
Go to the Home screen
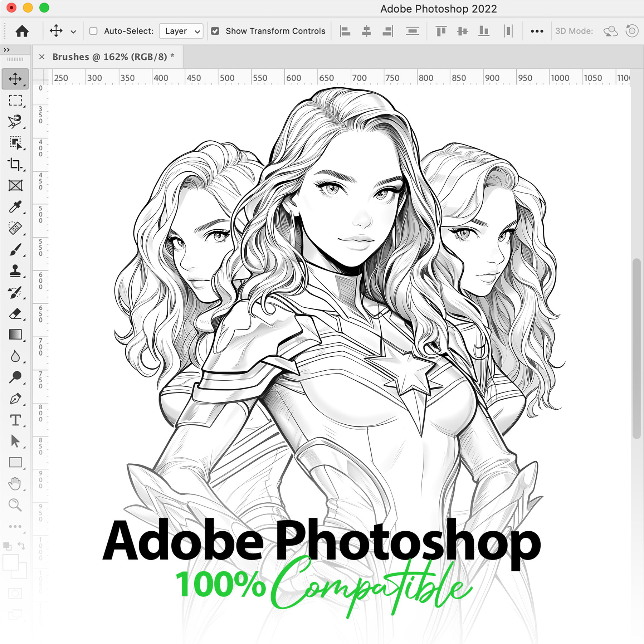[x=22, y=31]
